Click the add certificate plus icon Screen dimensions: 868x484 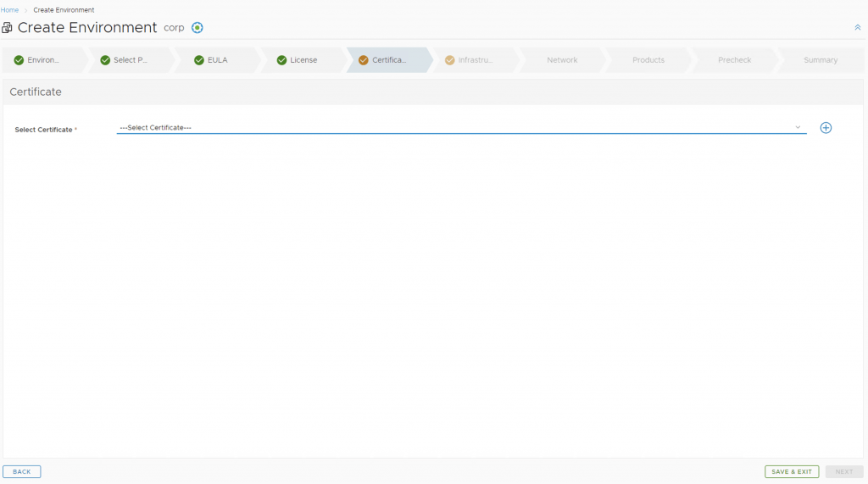point(826,128)
